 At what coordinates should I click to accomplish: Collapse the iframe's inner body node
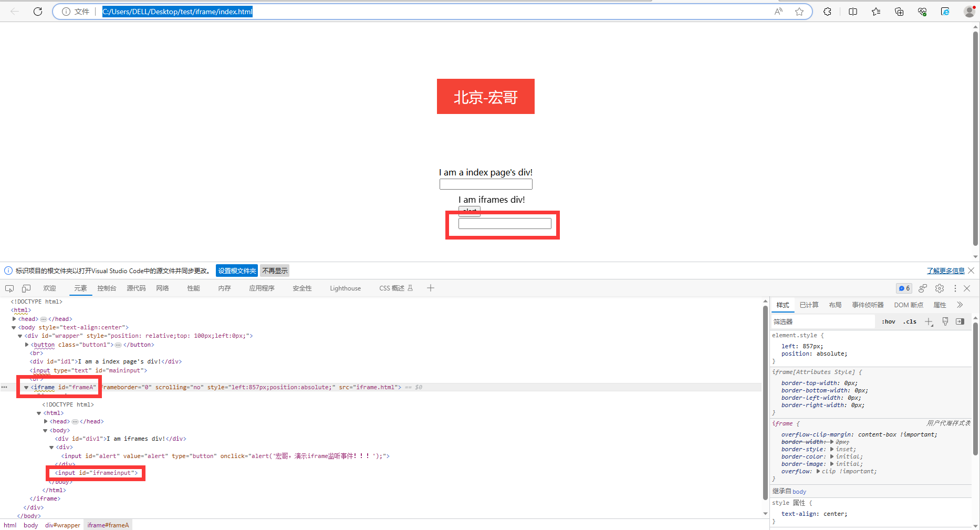45,431
